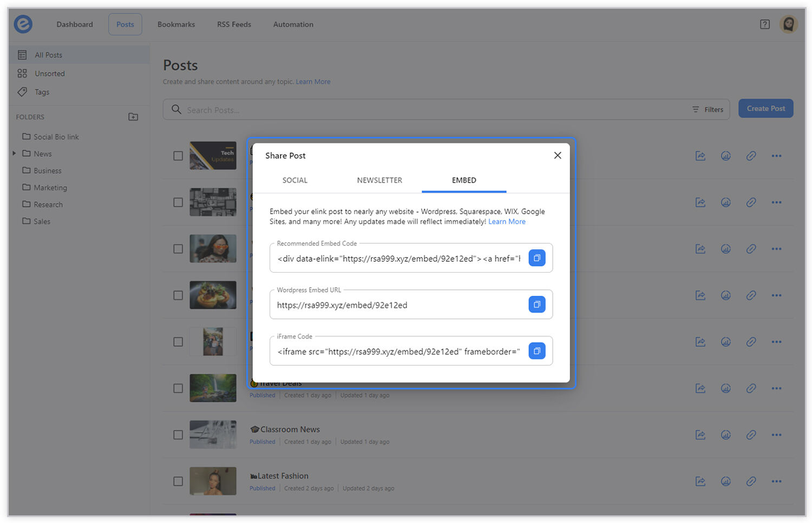Screen dimensions: 812x523
Task: View analytics for Latest Fashion post
Action: [726, 481]
